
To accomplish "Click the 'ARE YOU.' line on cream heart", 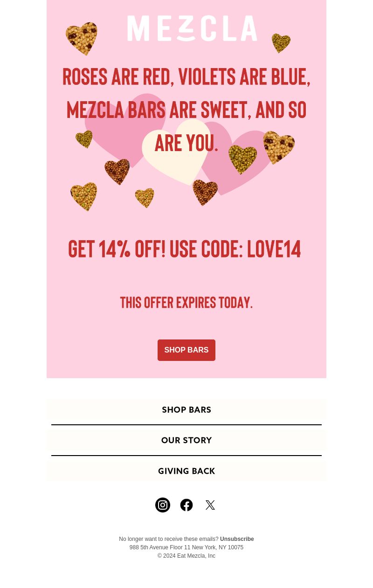I will coord(186,143).
